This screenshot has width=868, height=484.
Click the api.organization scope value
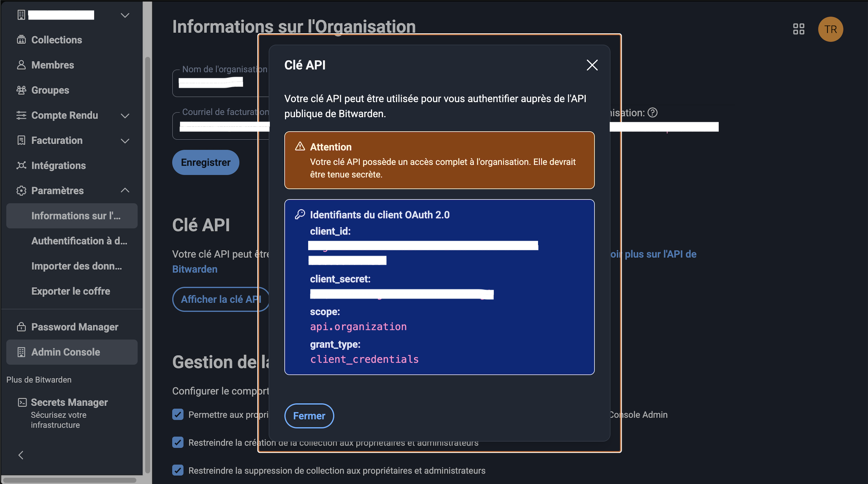(x=358, y=327)
